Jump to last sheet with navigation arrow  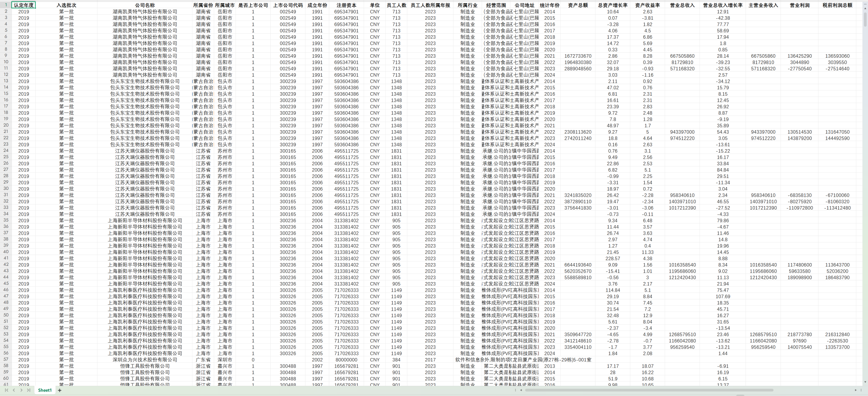pos(29,390)
